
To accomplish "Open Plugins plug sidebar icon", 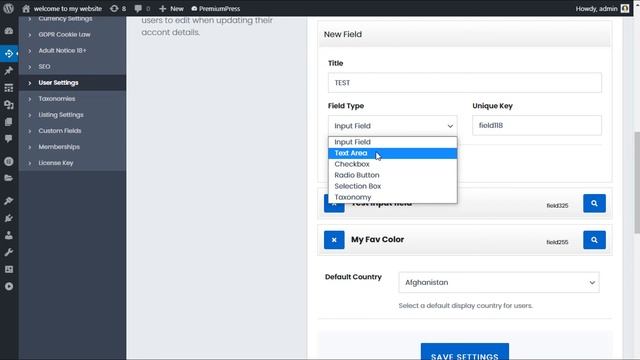I will point(9,218).
